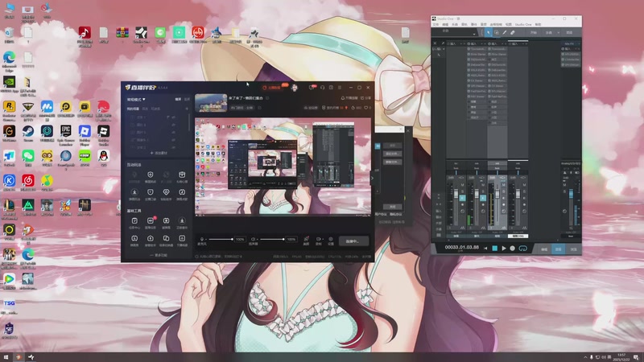644x362 pixels.
Task: Select the QQ penguin desktop icon
Action: click(x=104, y=158)
